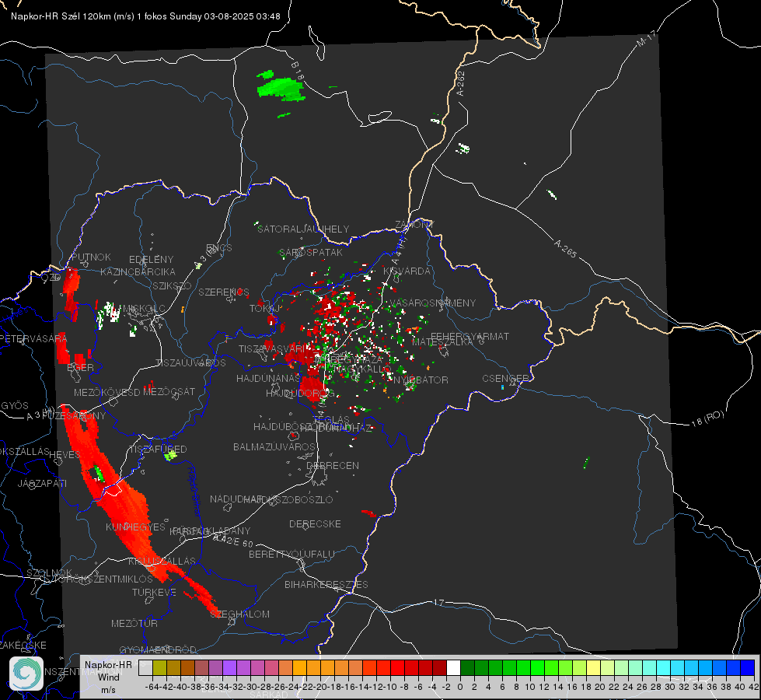Viewport: 761px width, 700px height.
Task: Select the olive swatch above -64 in legend
Action: pyautogui.click(x=159, y=667)
